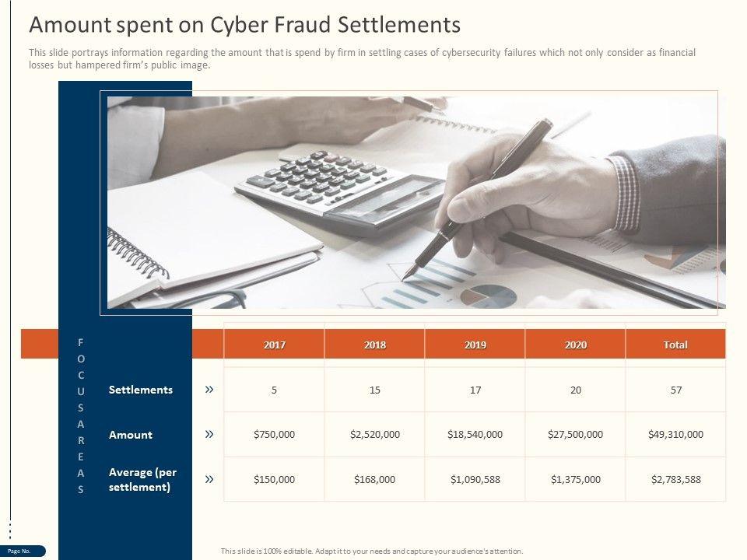Click the $2,783,588 average total cell
Viewport: 747px width, 560px height.
675,480
